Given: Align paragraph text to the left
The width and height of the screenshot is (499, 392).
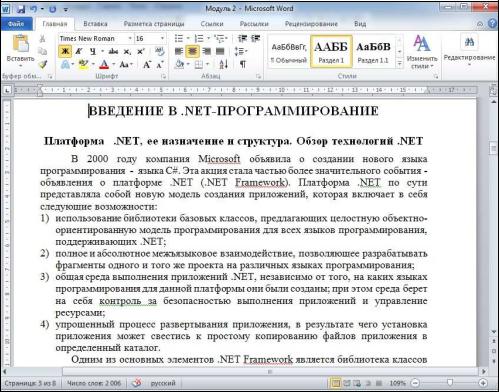Looking at the screenshot, I should 179,51.
